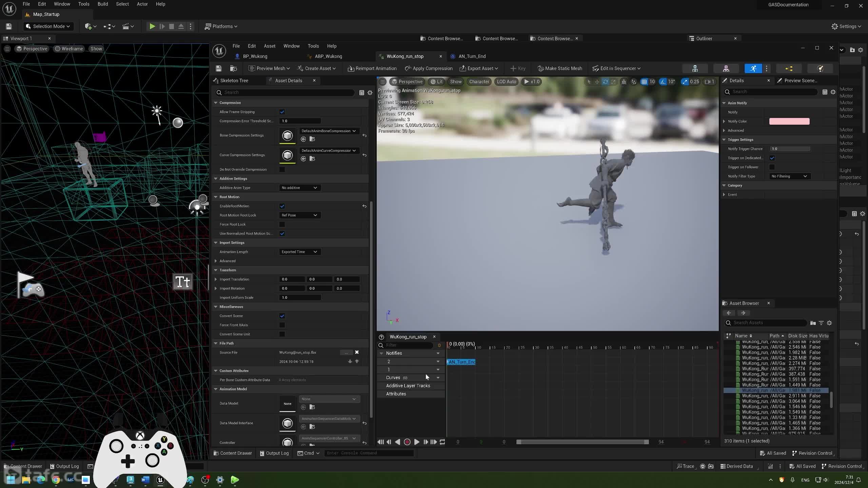Toggle Allow Frame Stripping checkbox

pyautogui.click(x=282, y=112)
